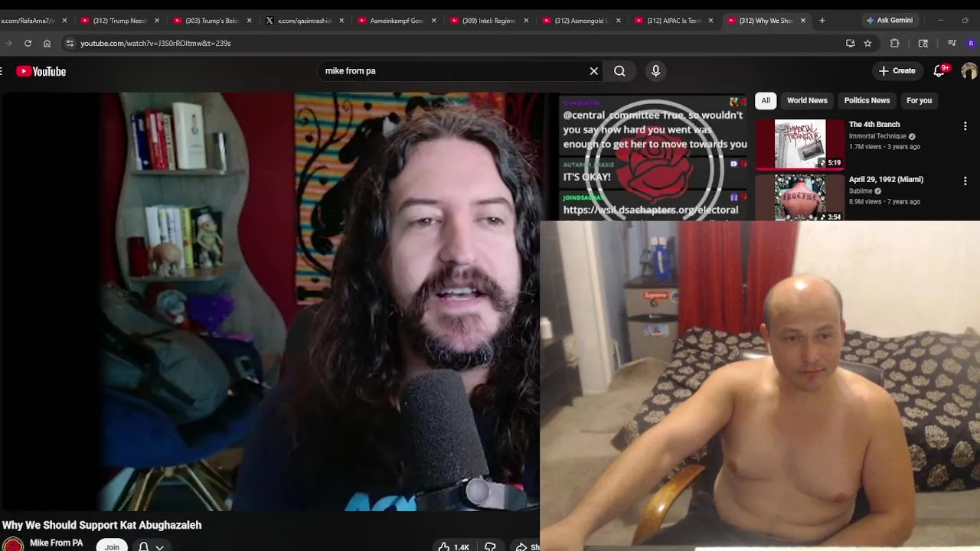Open the Mike From PA channel name

(56, 543)
